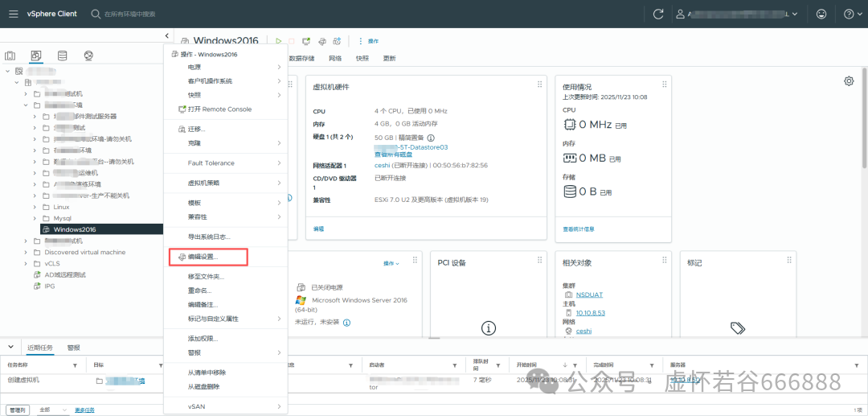Open 操作 dropdown in guest OS card
868x416 pixels.
pos(391,264)
